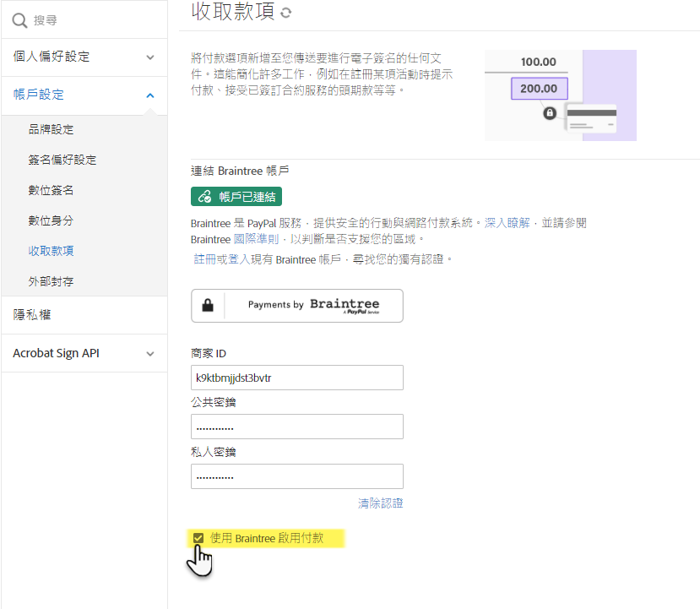Open 簽名偏好設定 menu item
700x609 pixels.
62,160
